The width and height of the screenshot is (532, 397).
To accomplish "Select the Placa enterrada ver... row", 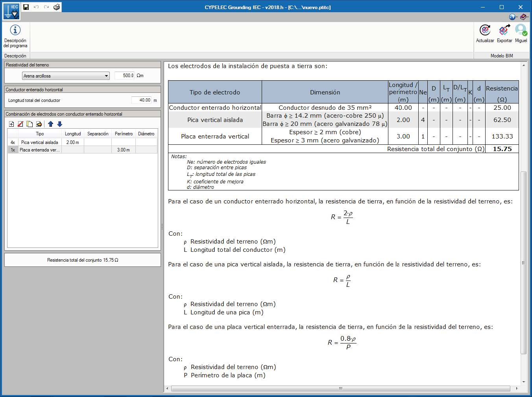I will point(82,150).
